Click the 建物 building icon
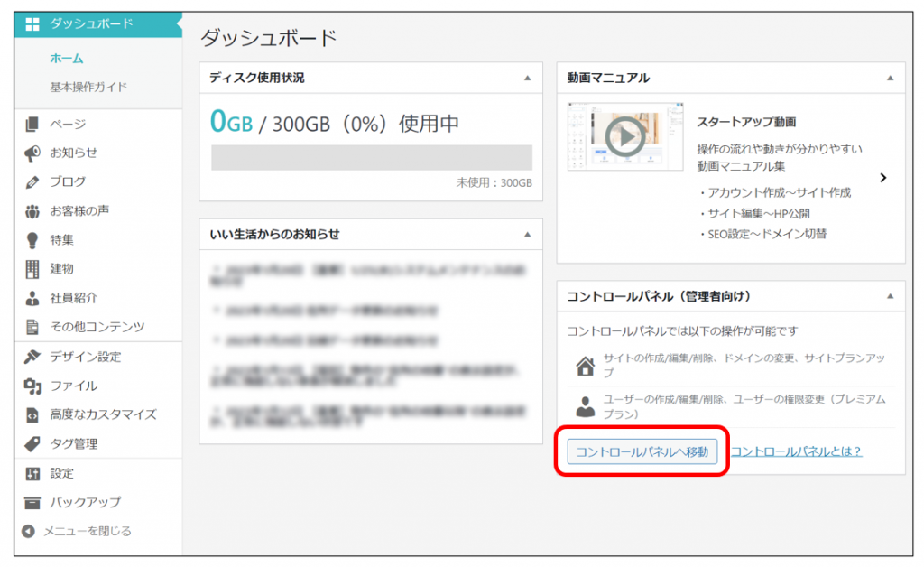This screenshot has width=924, height=567. tap(32, 268)
